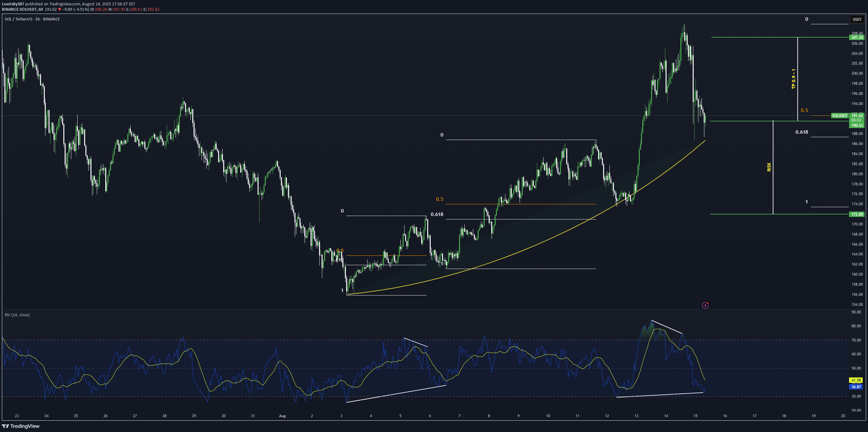Click the 20 date label on time axis
The image size is (868, 432).
click(x=843, y=416)
